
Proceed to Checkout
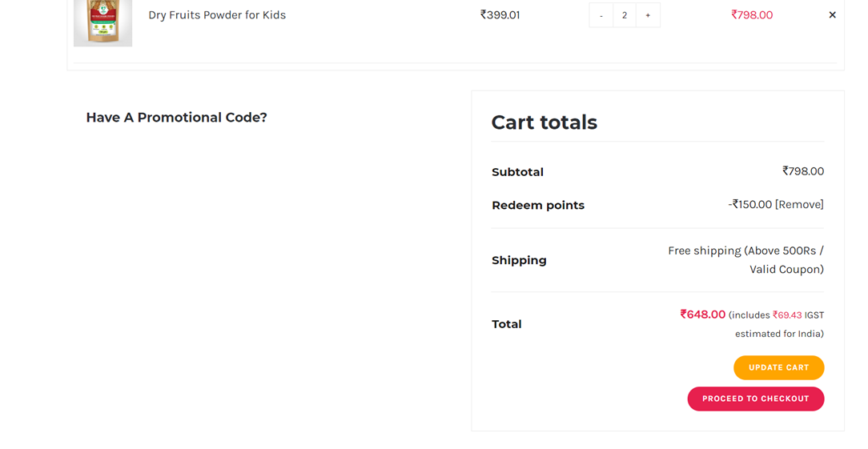click(x=756, y=399)
